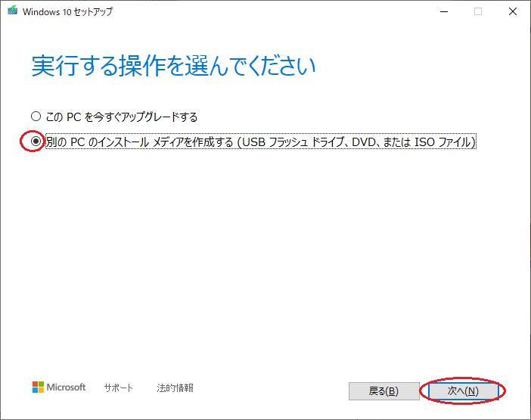Click the window title 'Windows 10 セットアップ'

pyautogui.click(x=67, y=12)
